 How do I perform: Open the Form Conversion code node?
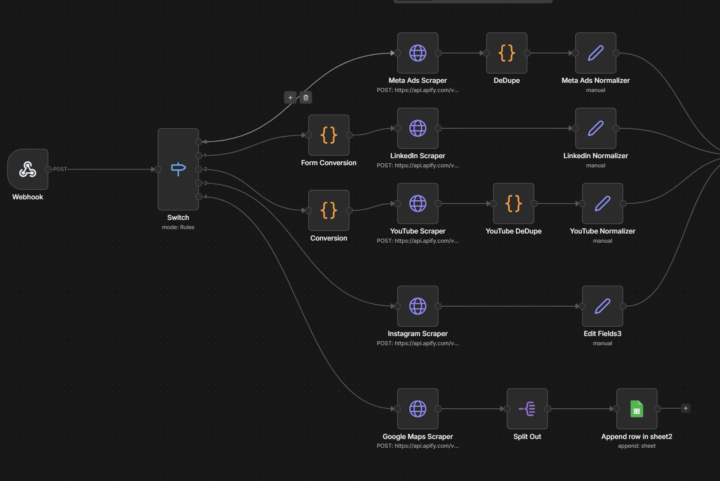coord(328,135)
